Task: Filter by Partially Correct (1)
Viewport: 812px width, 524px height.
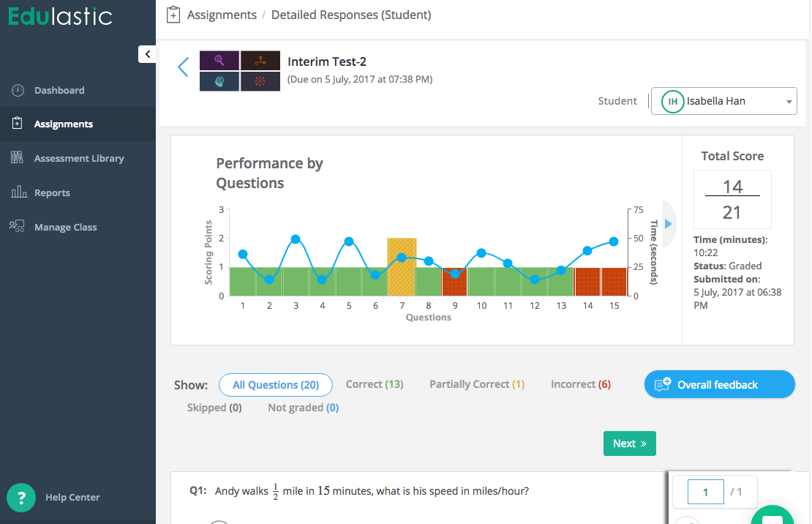Action: coord(477,384)
